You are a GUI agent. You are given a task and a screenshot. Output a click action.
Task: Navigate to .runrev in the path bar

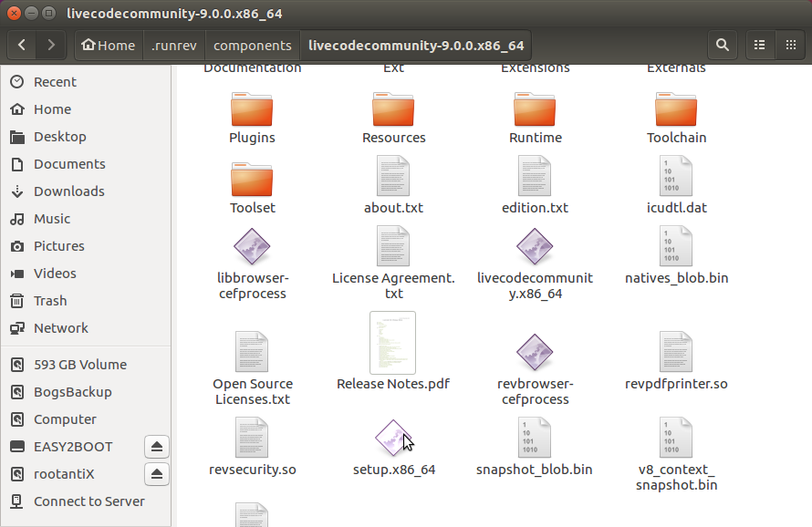(x=174, y=46)
